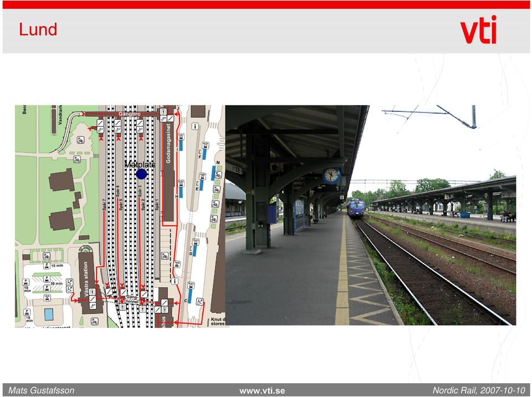Click the 'Spår 7' track label

click(x=105, y=205)
